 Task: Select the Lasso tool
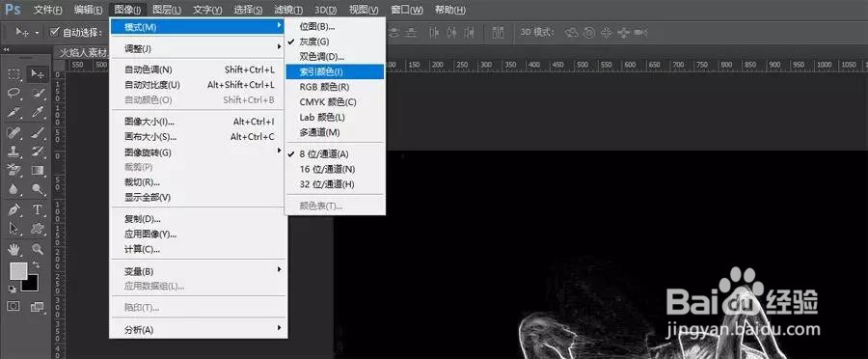coord(14,93)
